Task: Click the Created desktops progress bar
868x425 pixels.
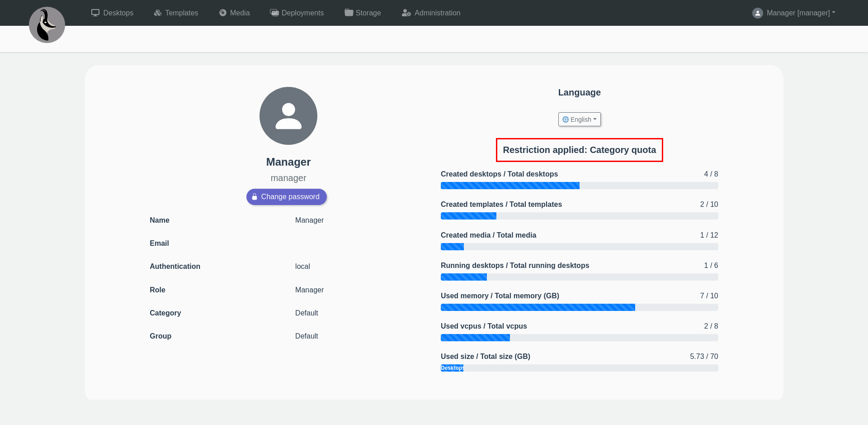Action: (x=579, y=186)
